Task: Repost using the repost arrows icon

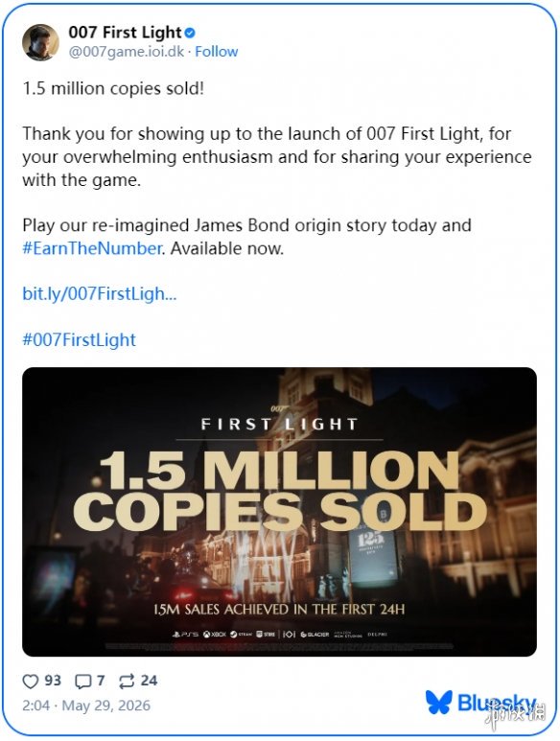Action: coord(127,681)
